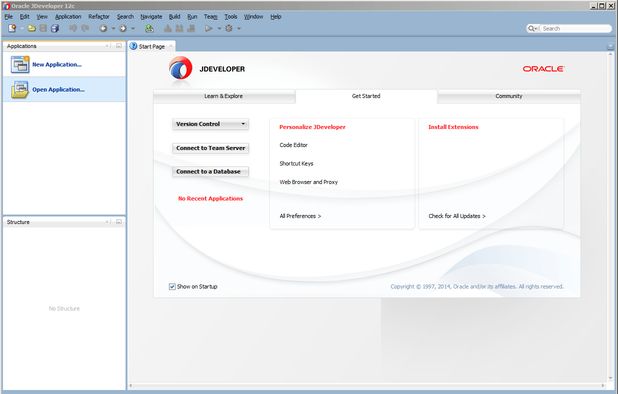This screenshot has width=618, height=394.
Task: Click the Undo toolbar icon
Action: pyautogui.click(x=73, y=28)
